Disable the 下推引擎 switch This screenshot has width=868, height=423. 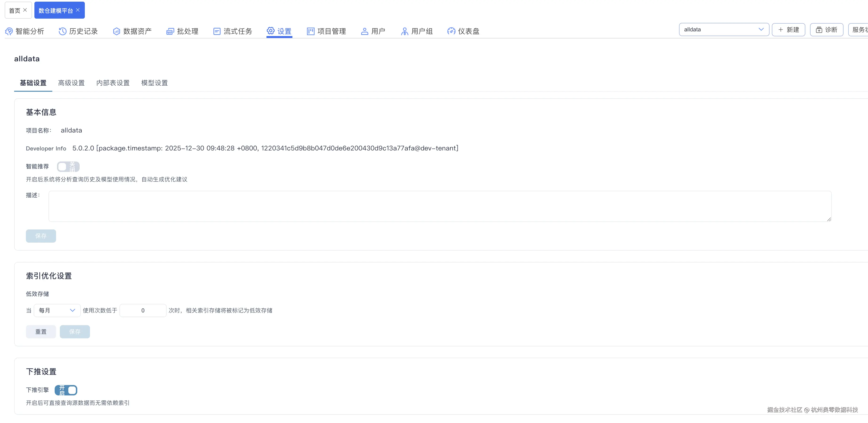point(66,390)
